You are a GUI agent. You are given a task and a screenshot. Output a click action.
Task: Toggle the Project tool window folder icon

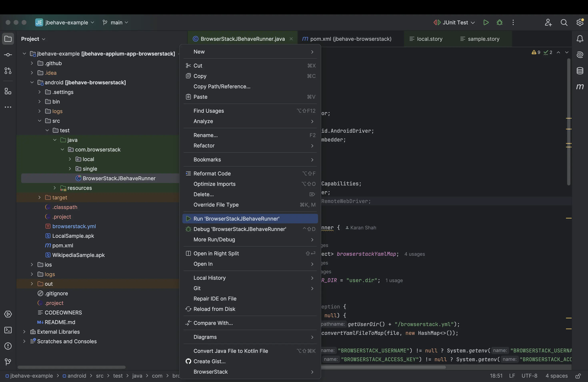[x=8, y=39]
